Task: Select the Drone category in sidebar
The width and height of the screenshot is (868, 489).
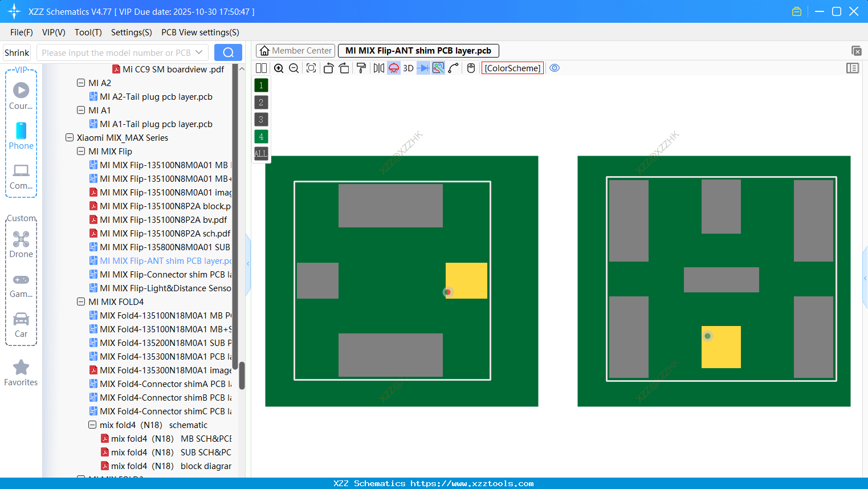Action: (x=21, y=244)
